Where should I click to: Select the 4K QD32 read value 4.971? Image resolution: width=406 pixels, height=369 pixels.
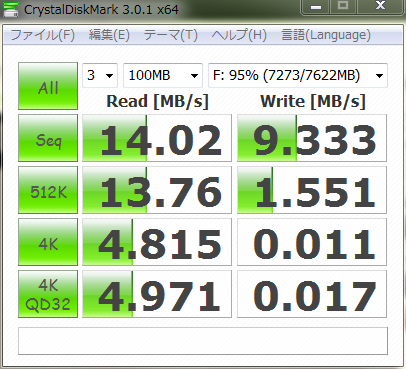(x=157, y=294)
